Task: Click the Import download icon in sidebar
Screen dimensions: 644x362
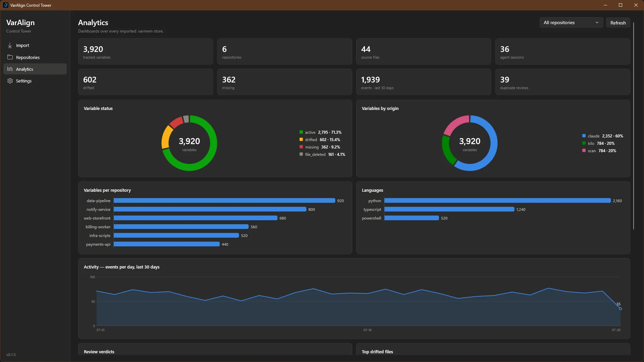Action: coord(10,45)
